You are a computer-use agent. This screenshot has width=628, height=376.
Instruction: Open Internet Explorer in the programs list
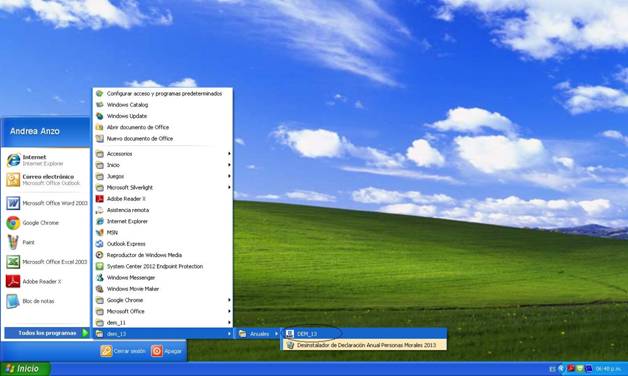pyautogui.click(x=163, y=221)
